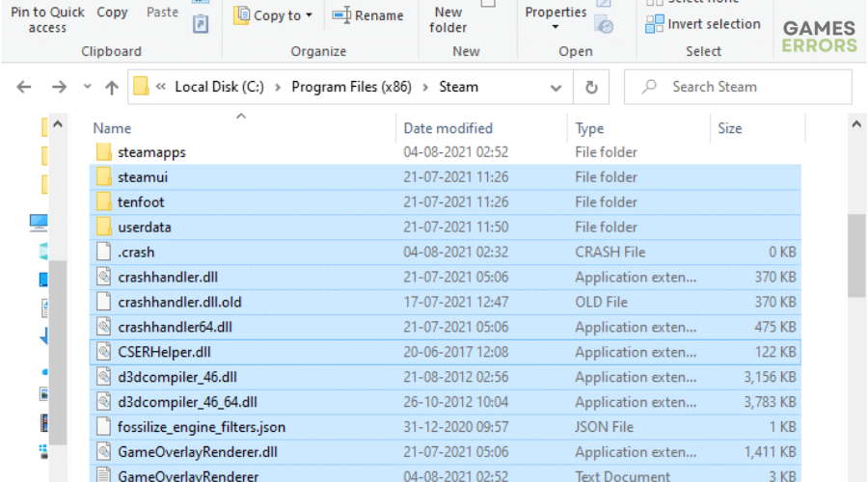Click the Invert selection icon
The image size is (868, 482).
(654, 24)
